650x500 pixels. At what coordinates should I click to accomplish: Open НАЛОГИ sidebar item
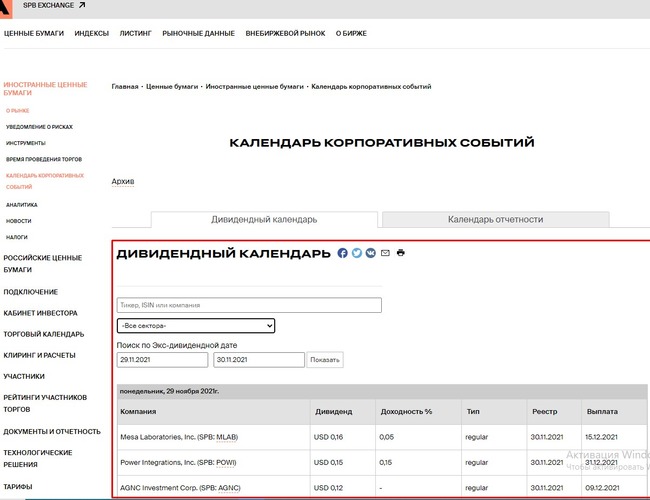17,237
